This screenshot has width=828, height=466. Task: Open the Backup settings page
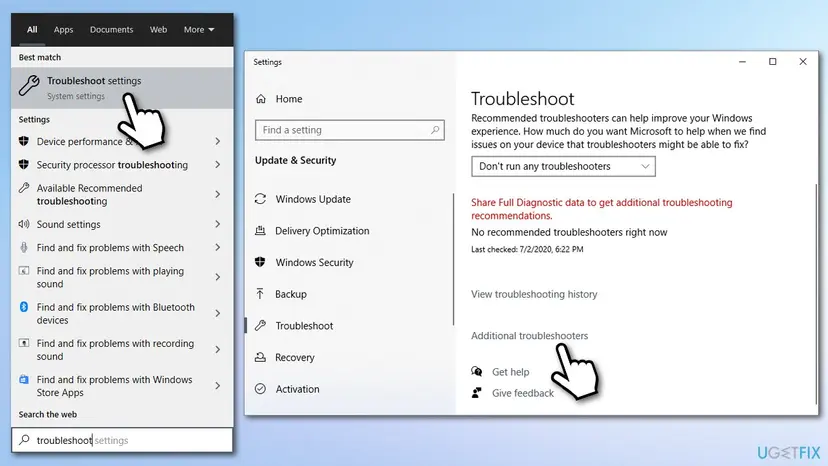[x=291, y=294]
